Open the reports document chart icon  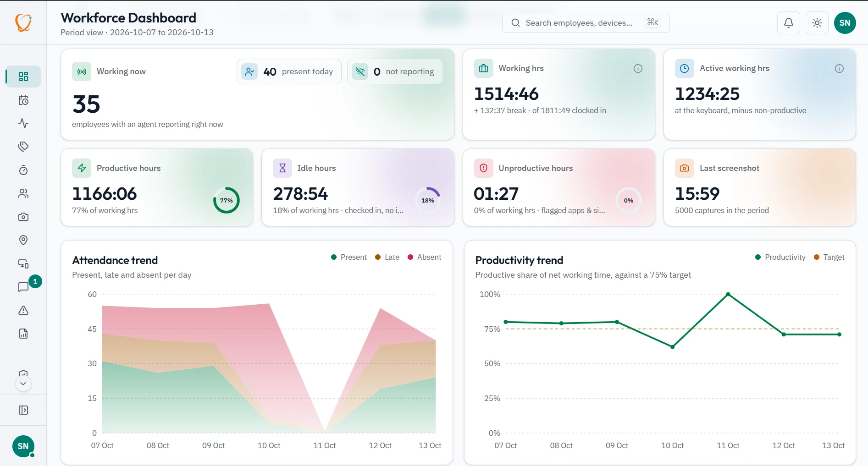coord(23,334)
